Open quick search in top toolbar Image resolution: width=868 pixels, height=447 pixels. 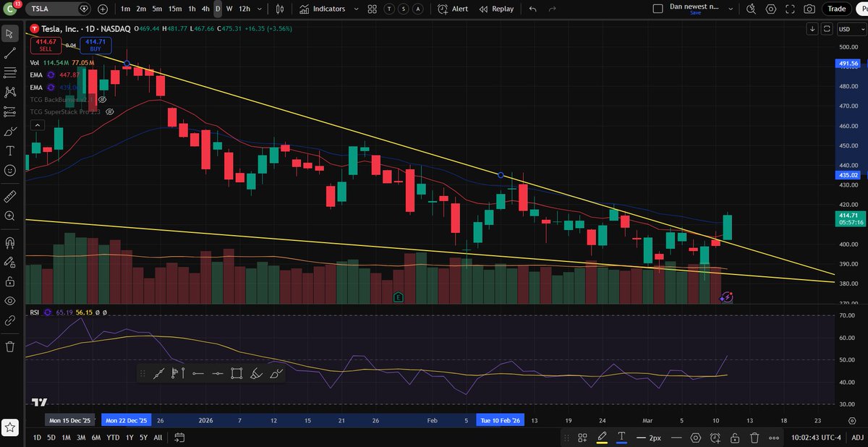click(x=752, y=9)
